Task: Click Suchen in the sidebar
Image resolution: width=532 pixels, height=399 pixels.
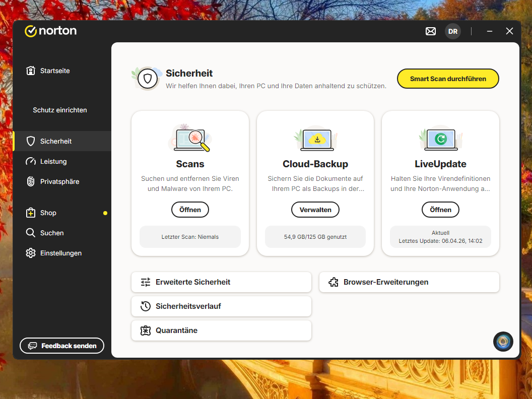Action: tap(52, 233)
